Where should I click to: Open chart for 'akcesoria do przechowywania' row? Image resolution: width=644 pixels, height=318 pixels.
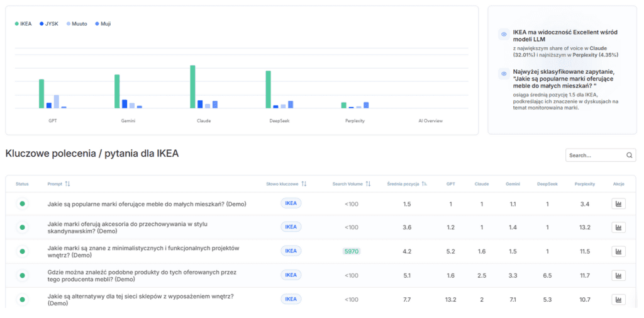pyautogui.click(x=618, y=227)
